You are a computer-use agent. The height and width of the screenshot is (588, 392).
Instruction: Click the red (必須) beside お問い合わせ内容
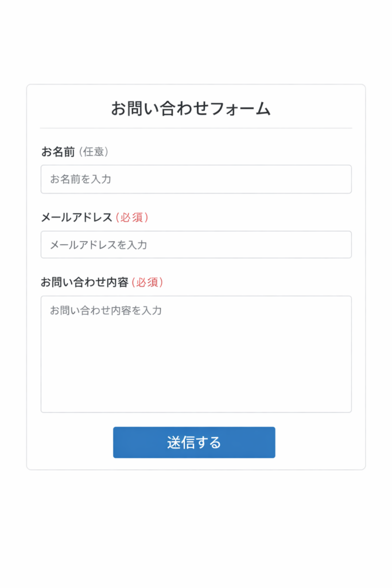pos(138,283)
